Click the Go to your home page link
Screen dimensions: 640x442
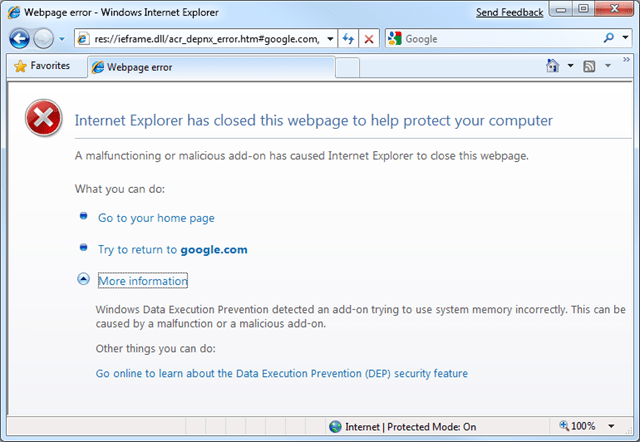pos(156,218)
